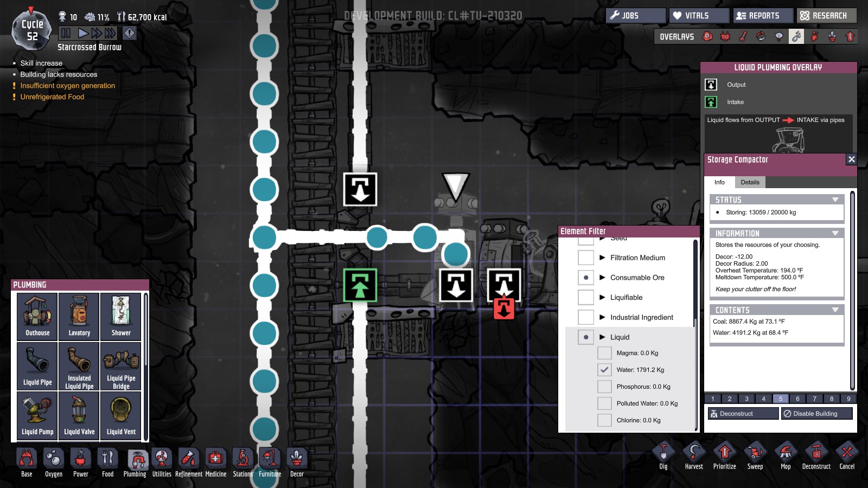The height and width of the screenshot is (488, 868).
Task: Select the Insulated Liquid Pipe building
Action: 79,366
